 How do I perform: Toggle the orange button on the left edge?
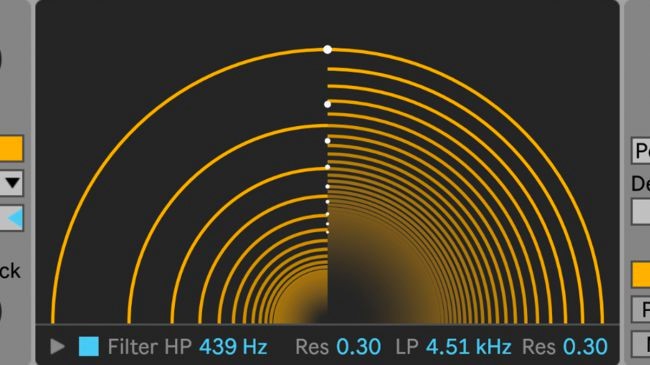11,148
